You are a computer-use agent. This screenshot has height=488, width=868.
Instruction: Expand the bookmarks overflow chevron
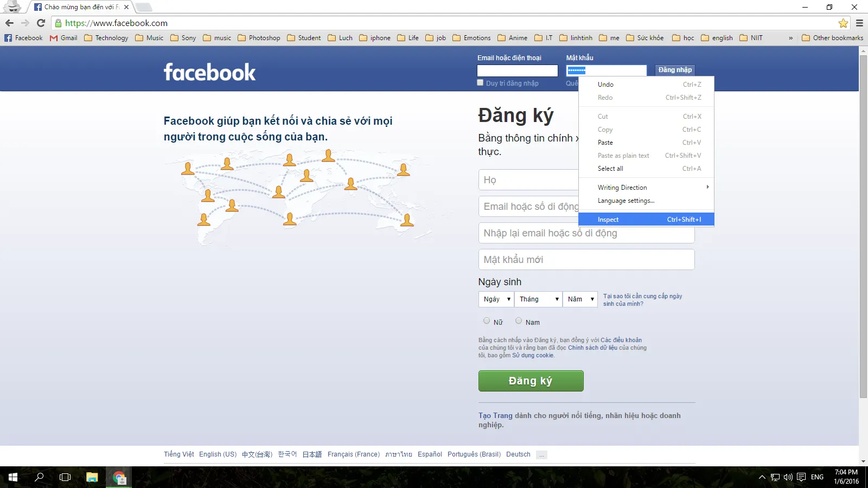pos(790,38)
